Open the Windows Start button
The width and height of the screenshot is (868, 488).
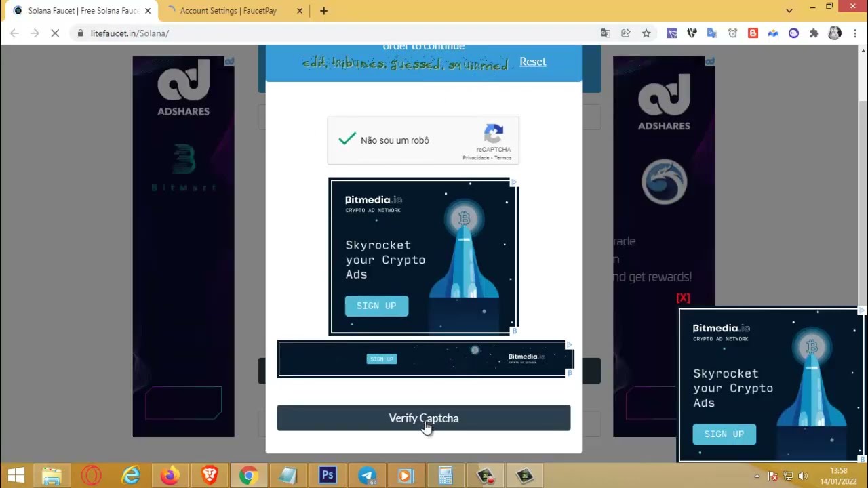click(x=16, y=476)
